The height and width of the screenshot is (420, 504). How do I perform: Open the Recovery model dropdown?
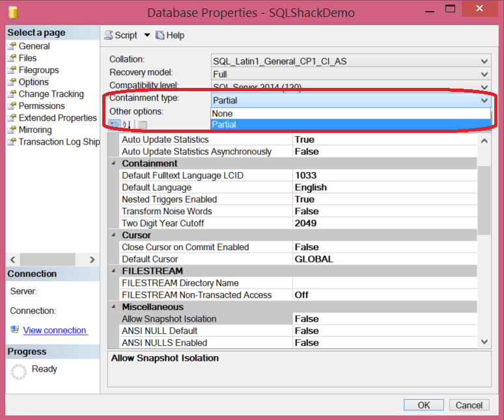(x=351, y=74)
